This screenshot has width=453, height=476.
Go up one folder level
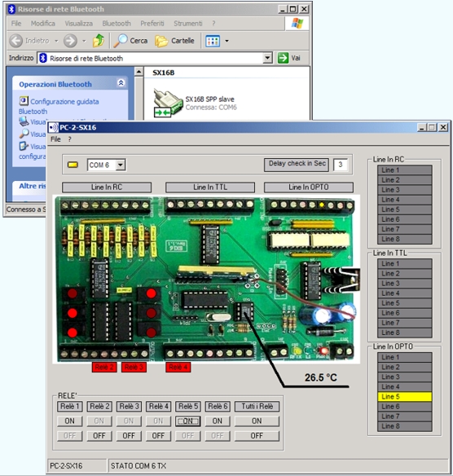tap(99, 41)
